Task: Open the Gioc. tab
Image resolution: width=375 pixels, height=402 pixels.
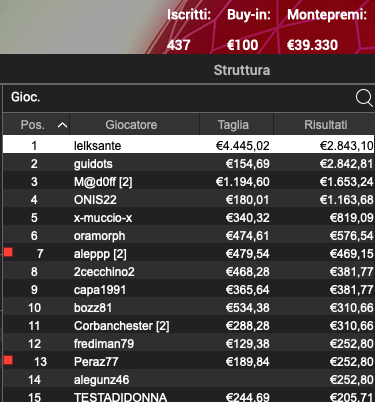Action: (26, 97)
